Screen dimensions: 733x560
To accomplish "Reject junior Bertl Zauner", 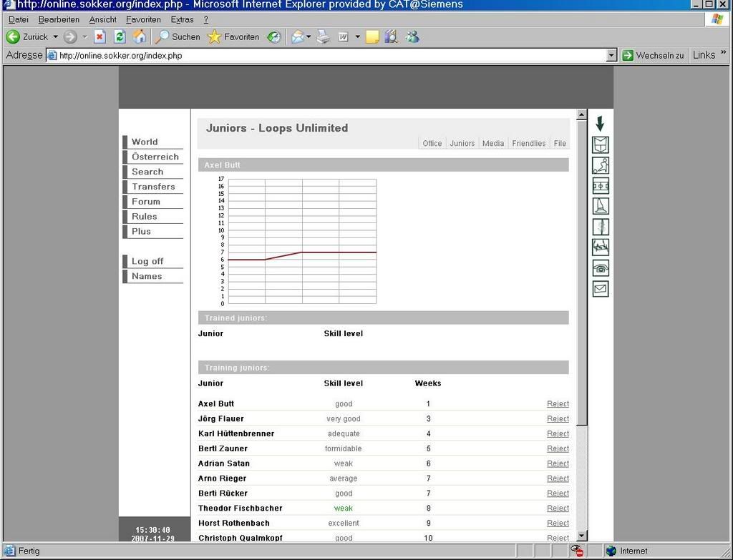I will (558, 448).
